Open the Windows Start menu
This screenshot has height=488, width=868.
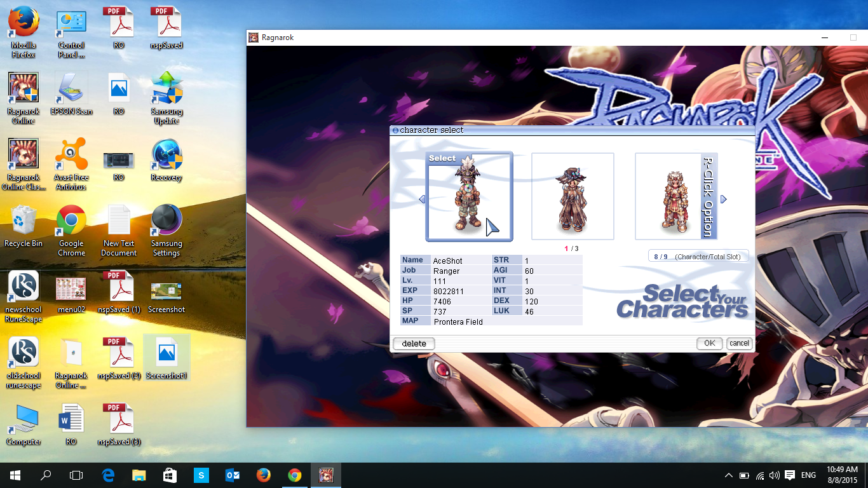[15, 475]
